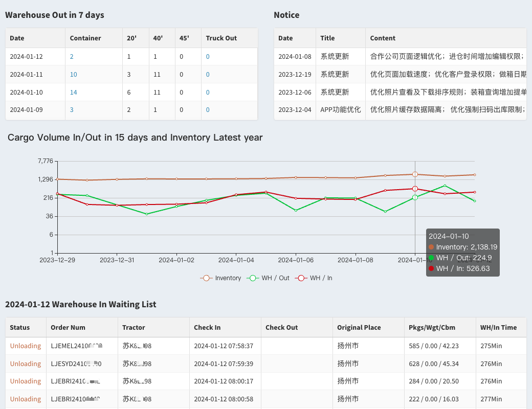Click the red WH/In point on 2024-01-10
Viewport: 532px width, 409px height.
[x=415, y=189]
